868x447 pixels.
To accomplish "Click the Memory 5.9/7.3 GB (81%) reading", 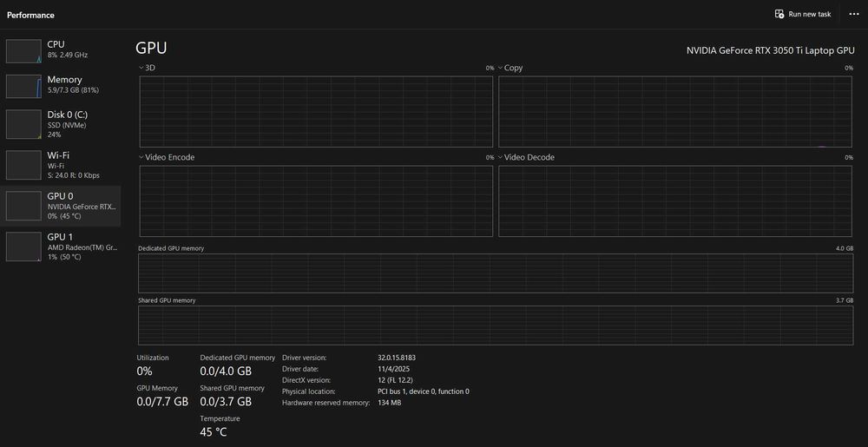I will pos(73,90).
